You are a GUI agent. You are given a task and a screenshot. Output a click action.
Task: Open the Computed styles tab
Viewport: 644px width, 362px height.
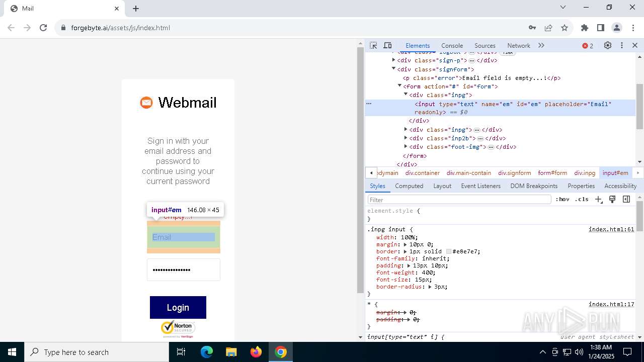click(409, 186)
